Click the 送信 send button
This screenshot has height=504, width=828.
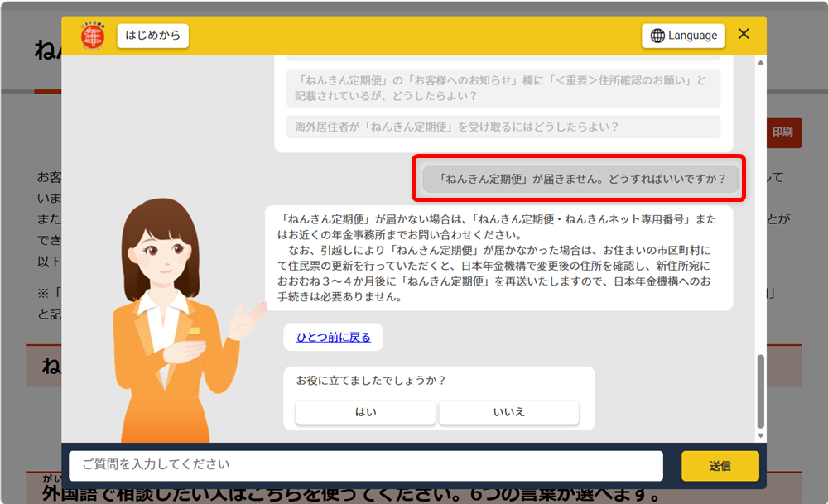720,465
